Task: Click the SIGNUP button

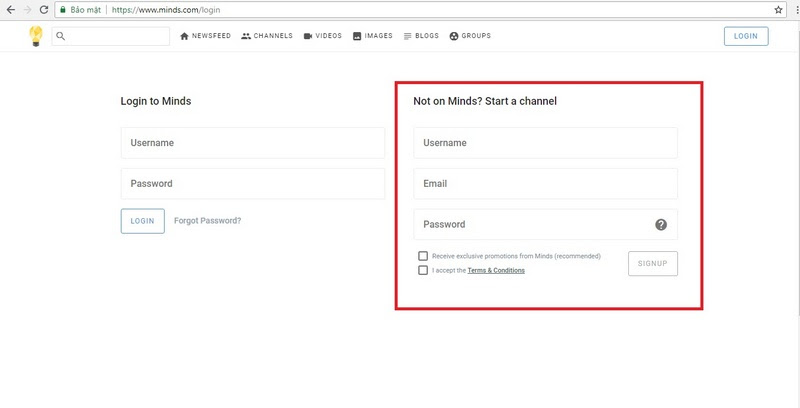Action: point(653,264)
